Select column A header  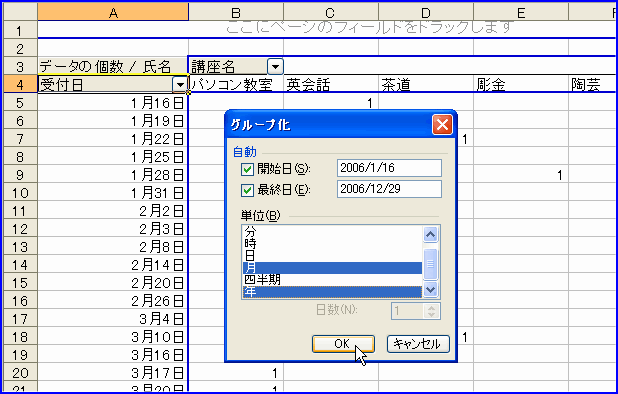click(113, 12)
